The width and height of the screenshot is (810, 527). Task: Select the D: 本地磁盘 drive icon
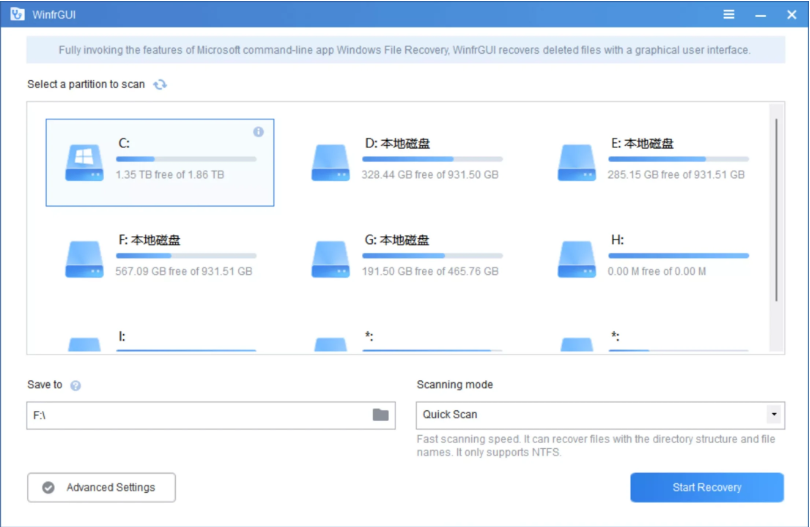tap(331, 162)
